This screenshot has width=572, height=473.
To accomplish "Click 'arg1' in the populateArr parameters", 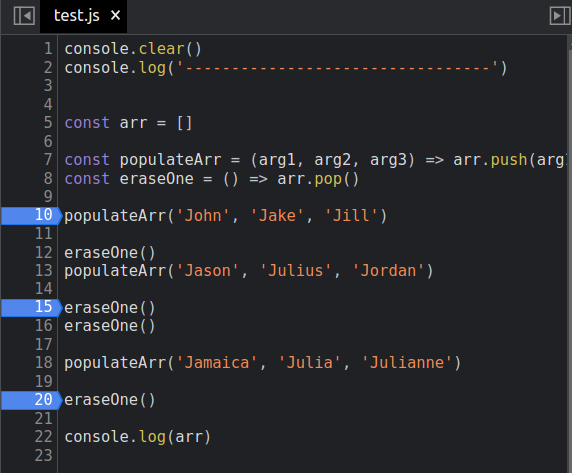I will click(x=277, y=160).
